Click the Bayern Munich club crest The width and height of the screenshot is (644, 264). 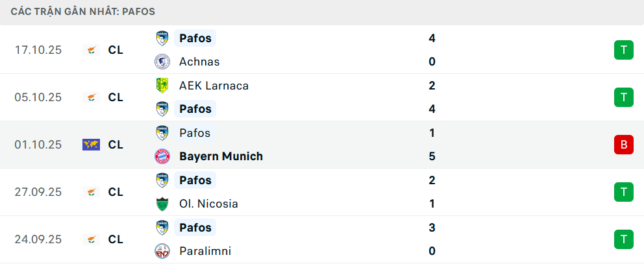[x=162, y=156]
